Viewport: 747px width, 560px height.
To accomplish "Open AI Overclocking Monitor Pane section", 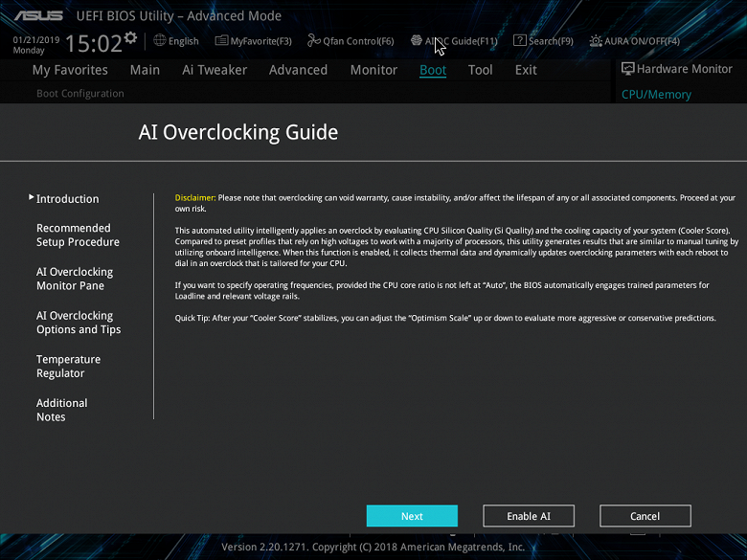I will pos(75,279).
